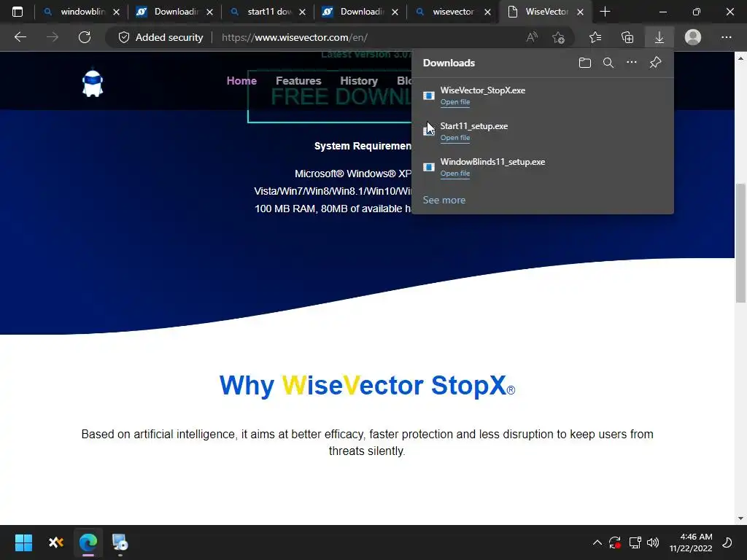Click the WindowBlinds11_setup.exe file name
This screenshot has height=560, width=747.
tap(492, 161)
